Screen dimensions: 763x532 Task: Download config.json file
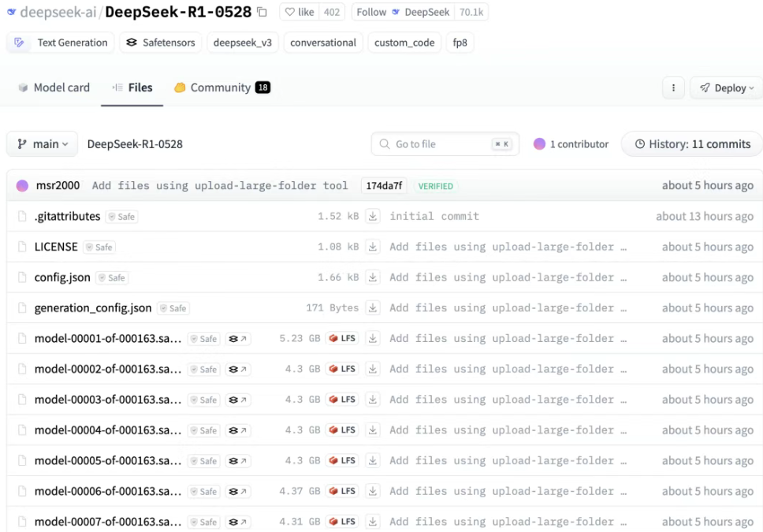click(373, 277)
